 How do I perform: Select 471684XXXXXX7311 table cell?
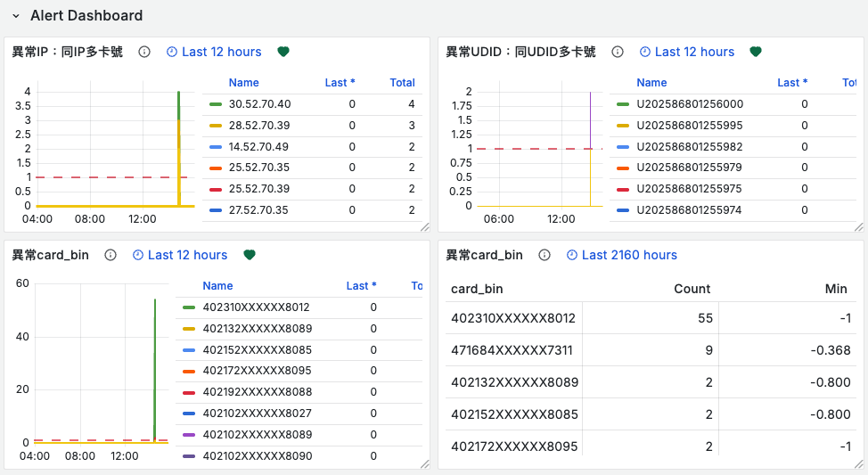(x=512, y=350)
